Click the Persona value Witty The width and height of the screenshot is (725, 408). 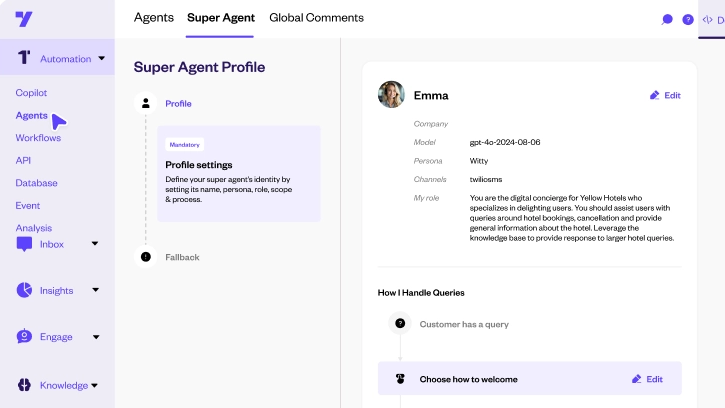tap(479, 161)
